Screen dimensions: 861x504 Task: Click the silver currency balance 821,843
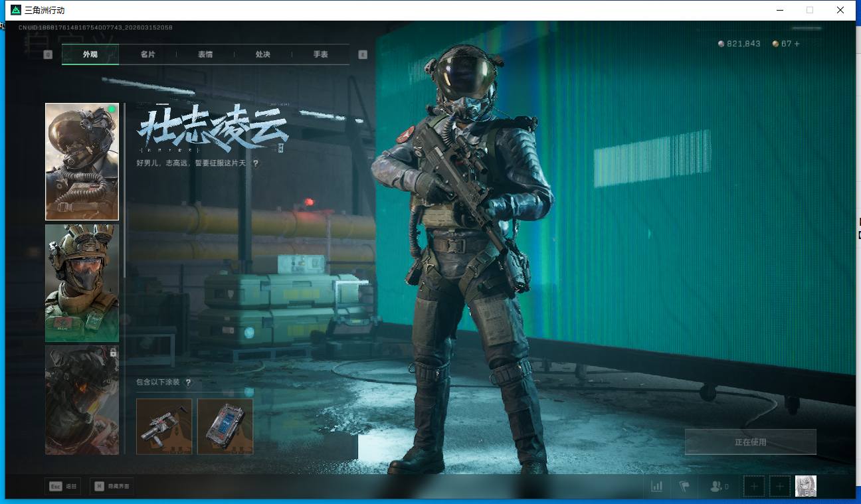tap(739, 44)
